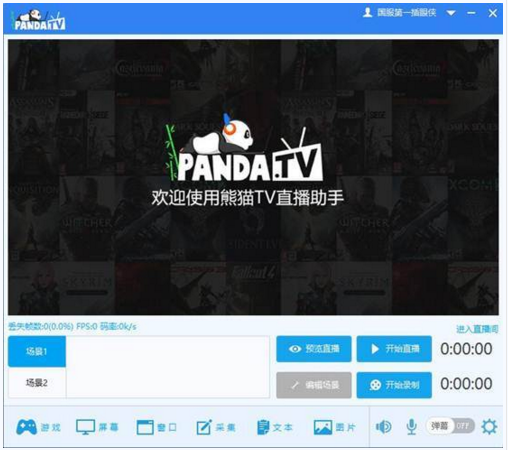Click the microphone icon
The width and height of the screenshot is (508, 450).
(x=412, y=427)
